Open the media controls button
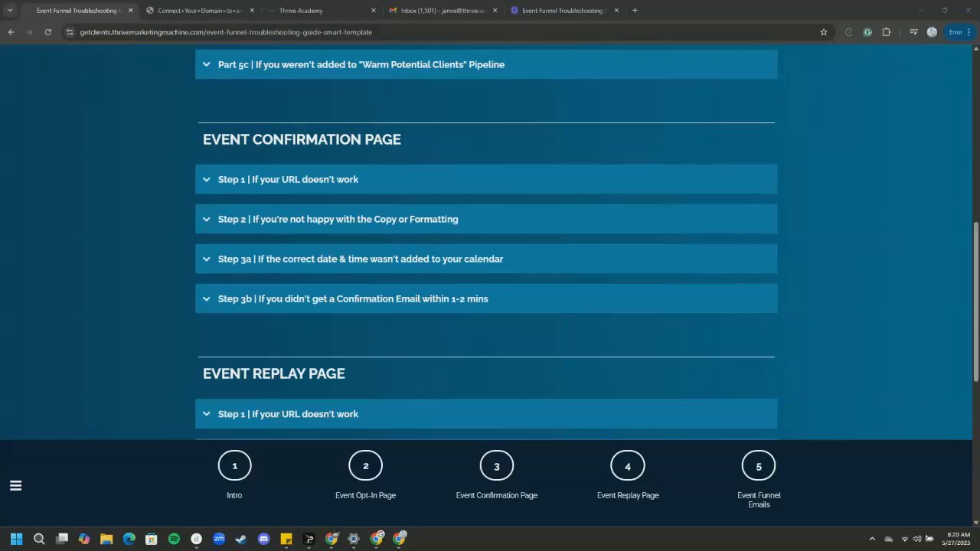This screenshot has width=980, height=551. (913, 32)
